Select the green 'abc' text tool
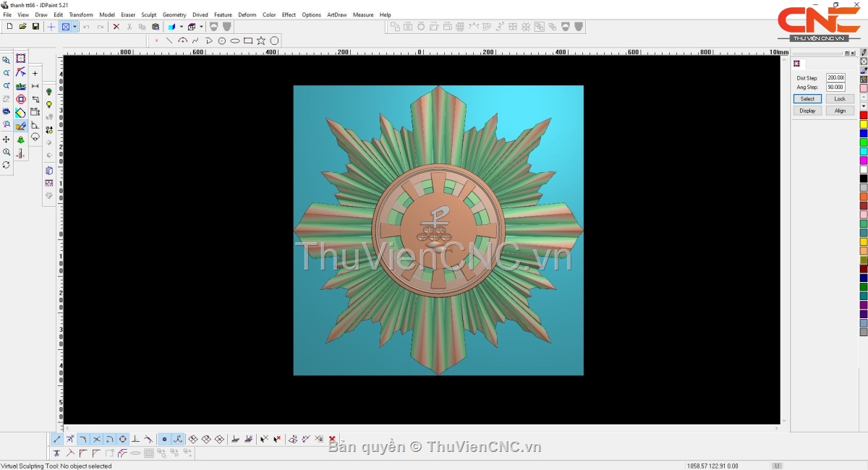This screenshot has height=470, width=868. click(21, 86)
